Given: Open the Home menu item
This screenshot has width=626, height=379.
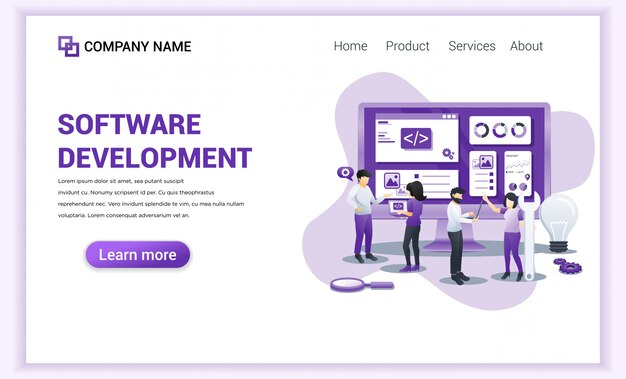Looking at the screenshot, I should coord(351,46).
